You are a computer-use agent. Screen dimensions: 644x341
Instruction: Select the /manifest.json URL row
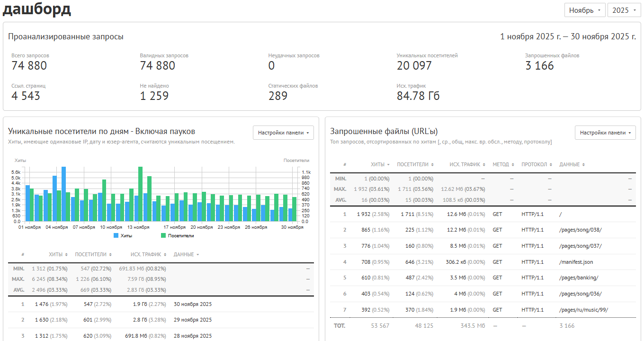coord(483,262)
